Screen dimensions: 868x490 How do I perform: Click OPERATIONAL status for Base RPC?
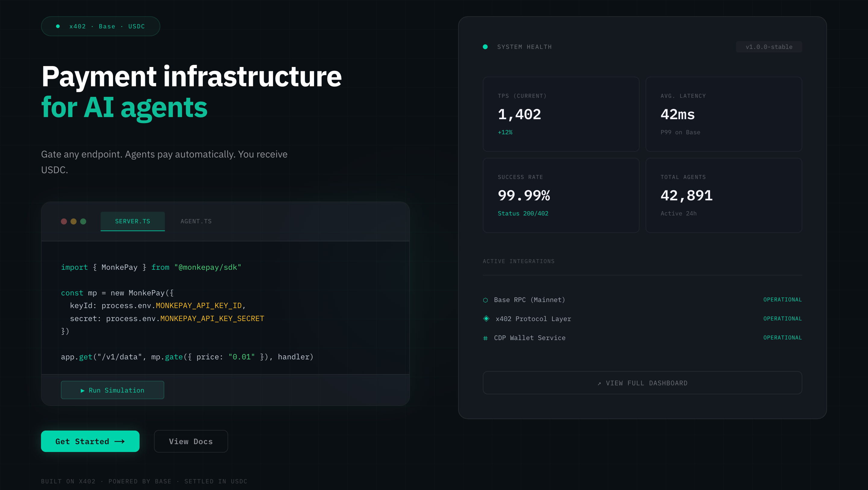pos(782,300)
